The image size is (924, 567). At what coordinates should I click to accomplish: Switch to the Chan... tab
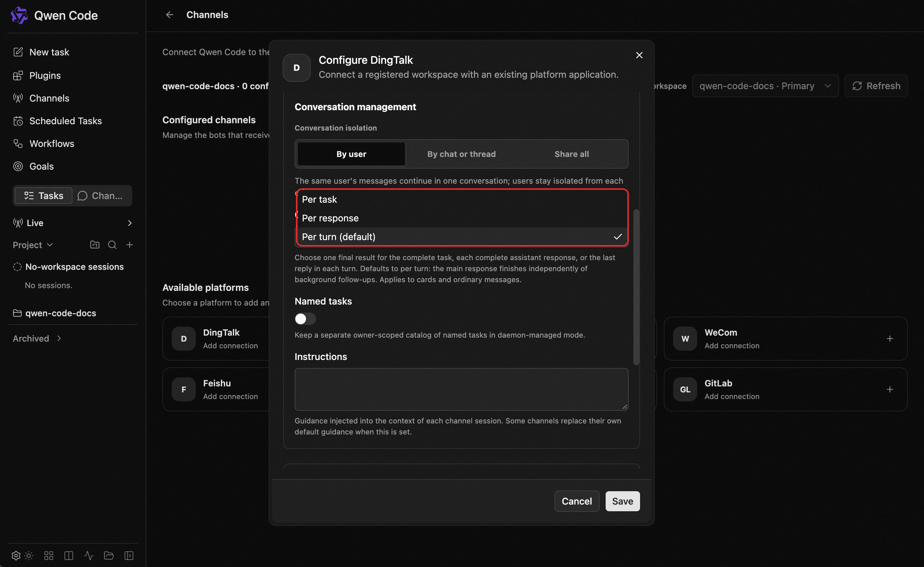point(101,196)
